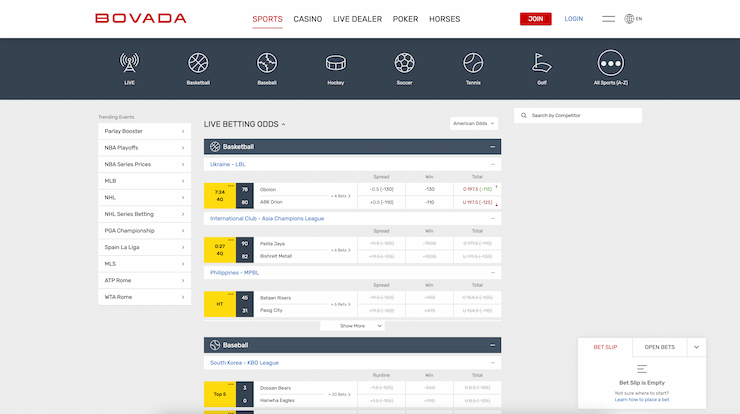Select the Tennis ball icon

[x=473, y=63]
